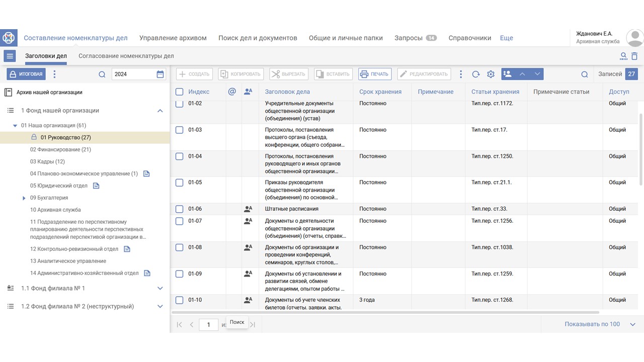The height and width of the screenshot is (362, 644).
Task: Click the page number input field
Action: [208, 325]
